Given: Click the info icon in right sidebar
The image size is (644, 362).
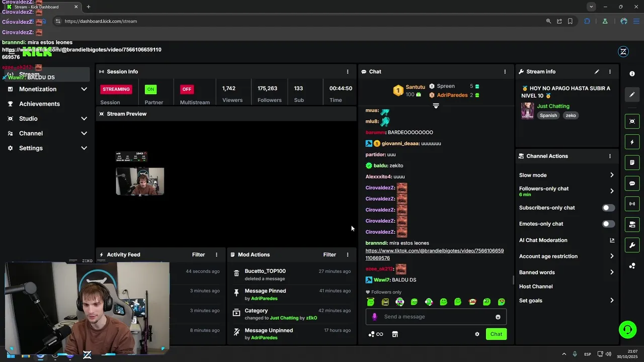Looking at the screenshot, I should point(632,74).
